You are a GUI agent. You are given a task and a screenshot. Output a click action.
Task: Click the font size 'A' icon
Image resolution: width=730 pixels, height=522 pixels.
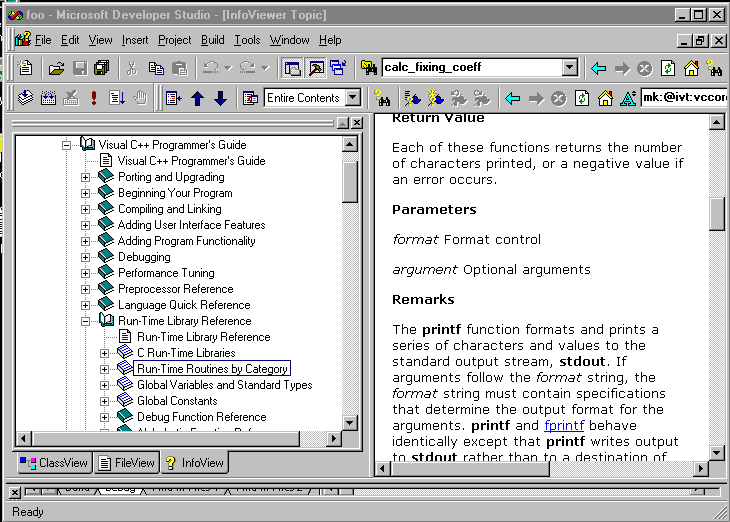627,98
